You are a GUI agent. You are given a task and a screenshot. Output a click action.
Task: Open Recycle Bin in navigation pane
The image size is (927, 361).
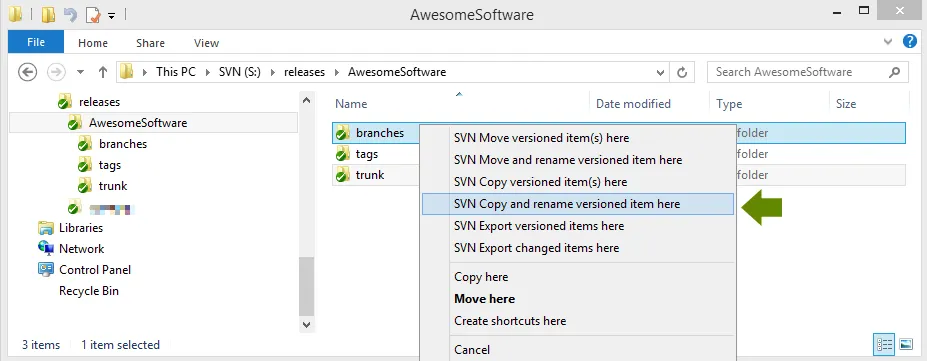[x=89, y=291]
